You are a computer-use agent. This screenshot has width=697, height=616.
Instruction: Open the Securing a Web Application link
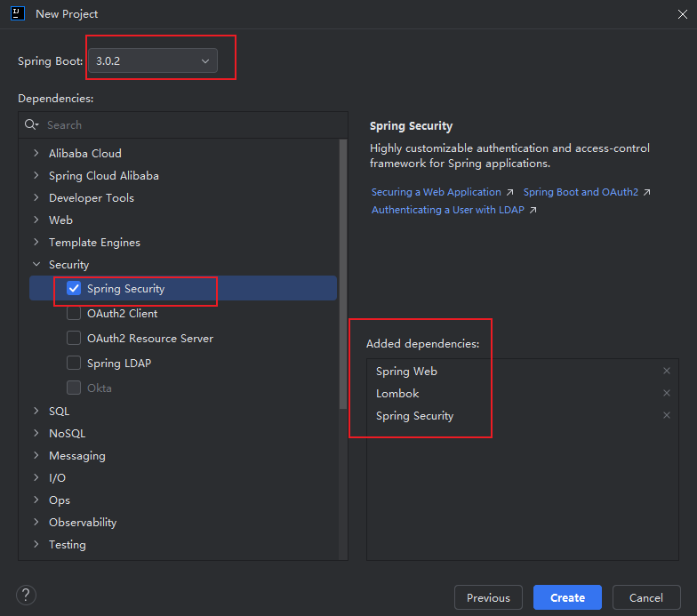[x=436, y=192]
